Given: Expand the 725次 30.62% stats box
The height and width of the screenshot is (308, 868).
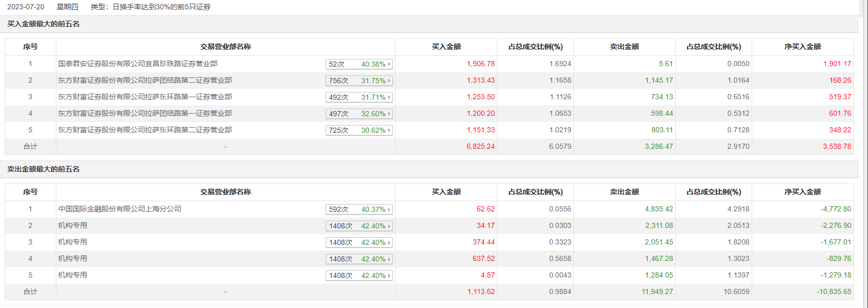Looking at the screenshot, I should coord(359,130).
